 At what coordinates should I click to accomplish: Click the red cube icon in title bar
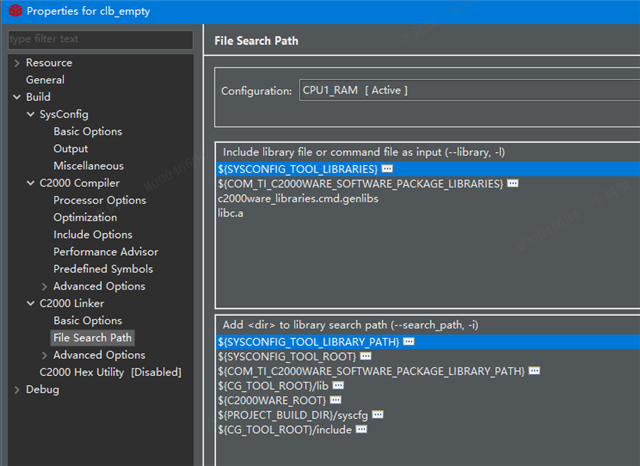(16, 10)
